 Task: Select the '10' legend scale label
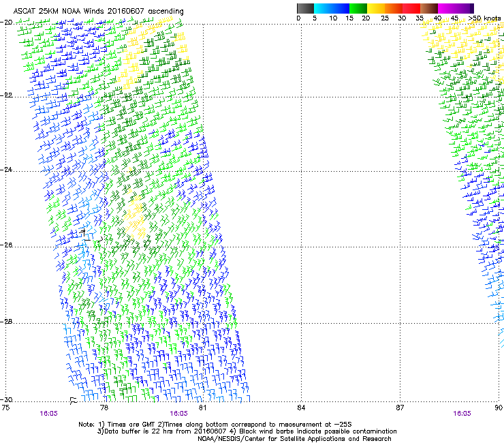click(333, 18)
